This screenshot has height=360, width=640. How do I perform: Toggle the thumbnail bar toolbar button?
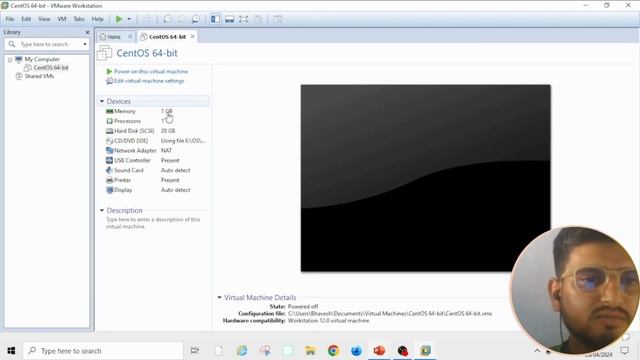point(229,19)
